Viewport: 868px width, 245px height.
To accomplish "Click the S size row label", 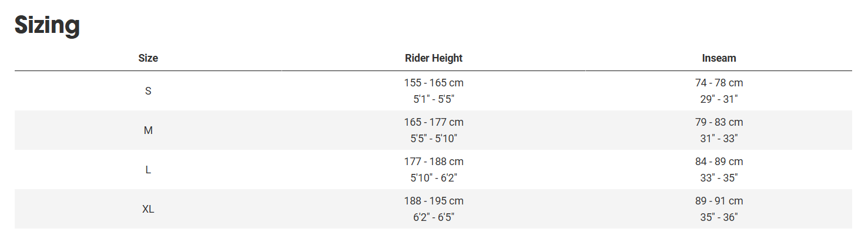I will pyautogui.click(x=148, y=91).
